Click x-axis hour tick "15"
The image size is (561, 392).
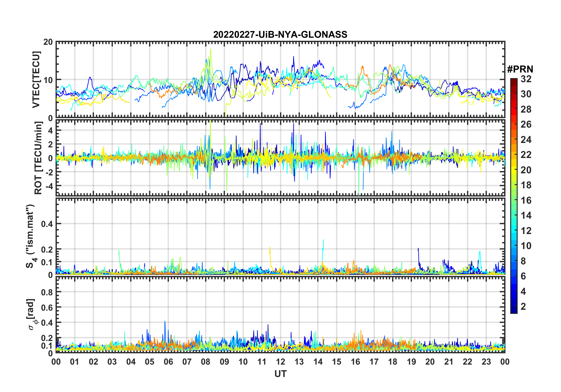click(337, 362)
